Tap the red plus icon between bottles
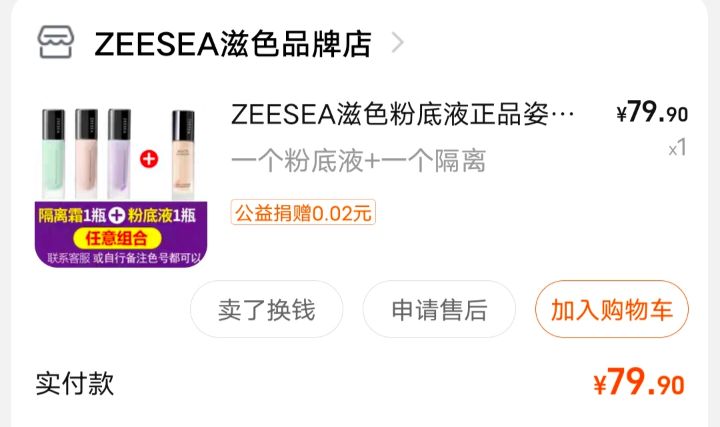This screenshot has width=720, height=427. (x=149, y=159)
